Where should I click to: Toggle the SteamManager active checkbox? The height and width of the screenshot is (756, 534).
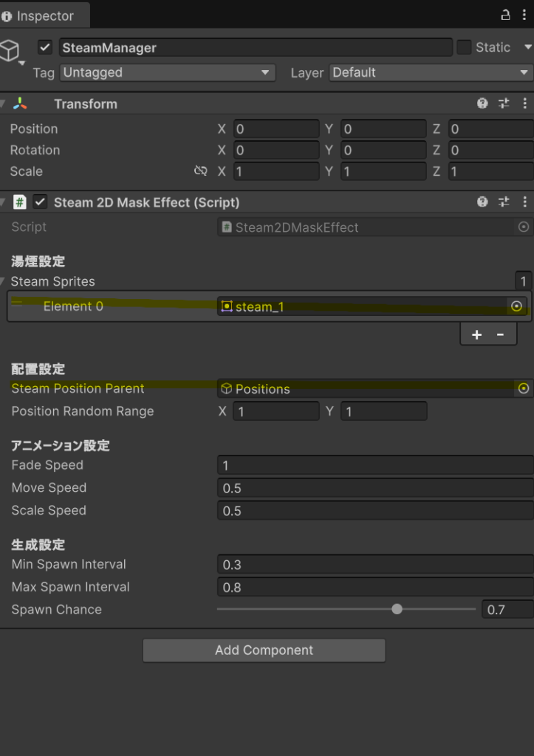pos(45,48)
